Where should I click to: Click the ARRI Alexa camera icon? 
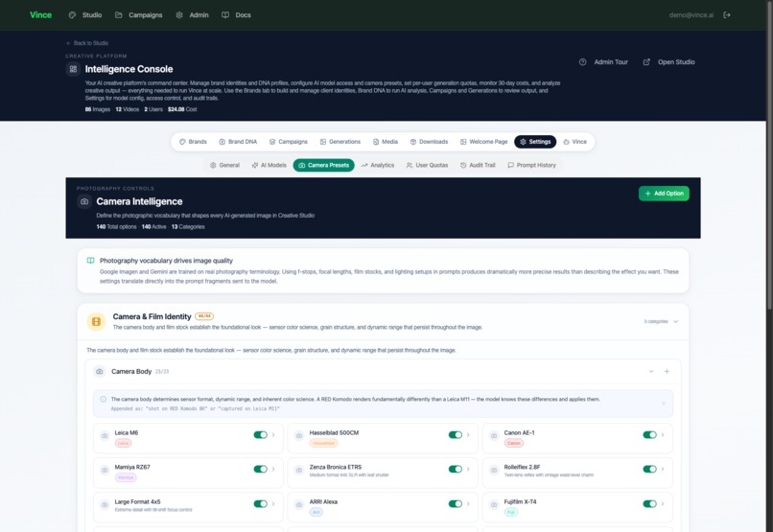point(299,505)
